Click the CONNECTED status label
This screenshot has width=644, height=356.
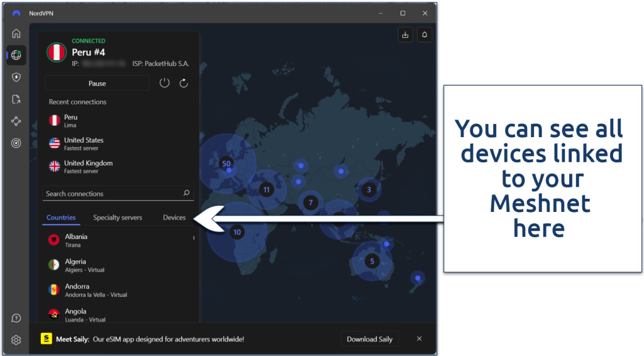88,41
